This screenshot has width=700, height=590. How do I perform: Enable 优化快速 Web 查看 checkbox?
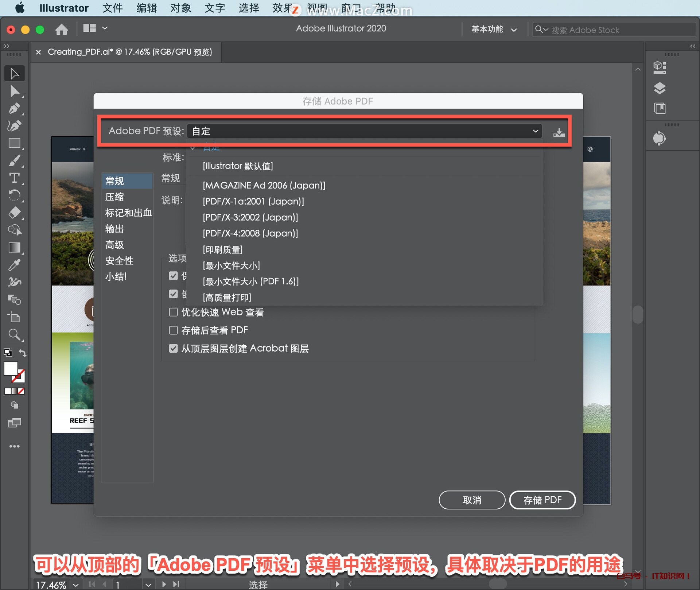click(x=173, y=312)
